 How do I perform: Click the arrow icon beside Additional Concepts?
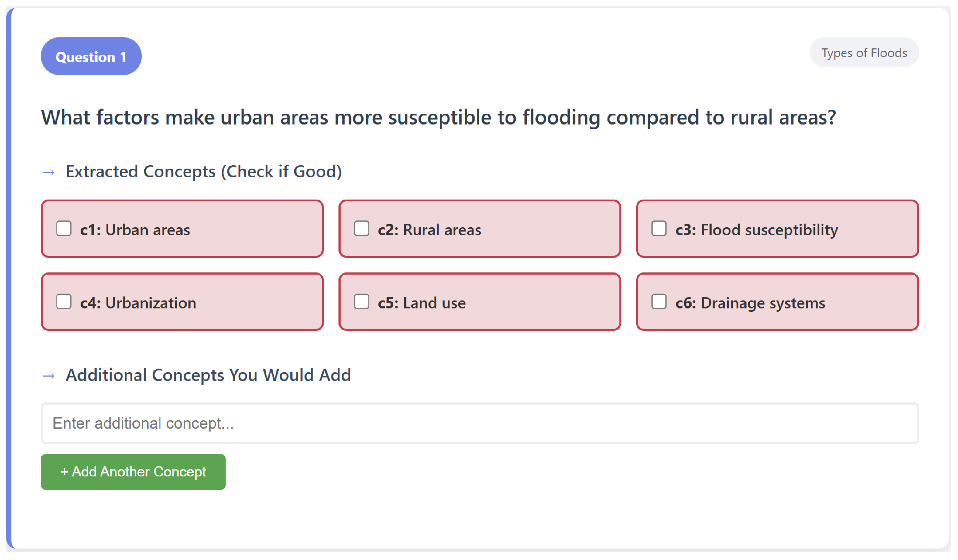pyautogui.click(x=49, y=376)
